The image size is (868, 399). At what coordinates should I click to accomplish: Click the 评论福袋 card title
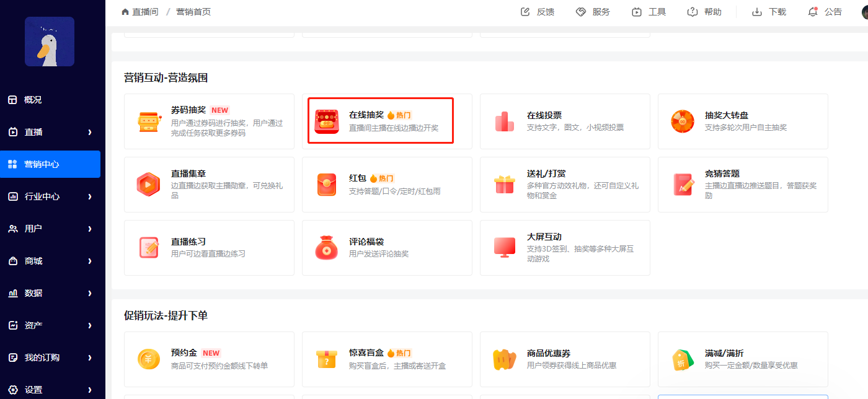(366, 242)
